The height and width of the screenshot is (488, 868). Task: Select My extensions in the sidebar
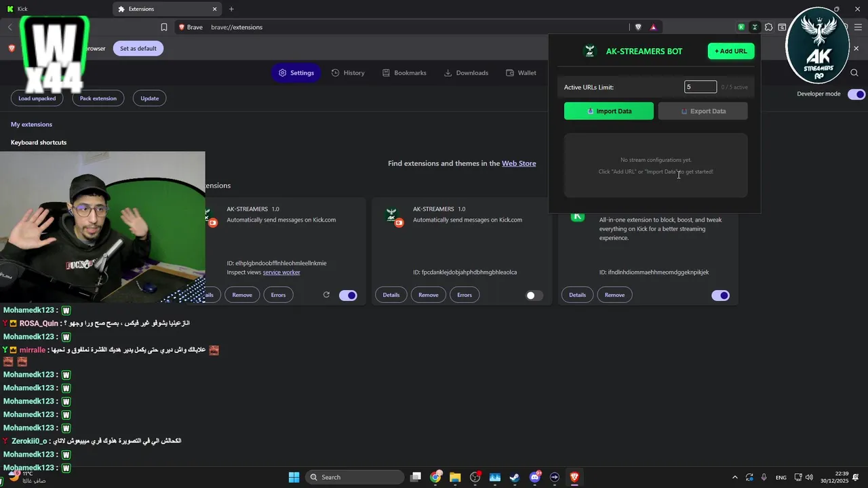(x=31, y=124)
